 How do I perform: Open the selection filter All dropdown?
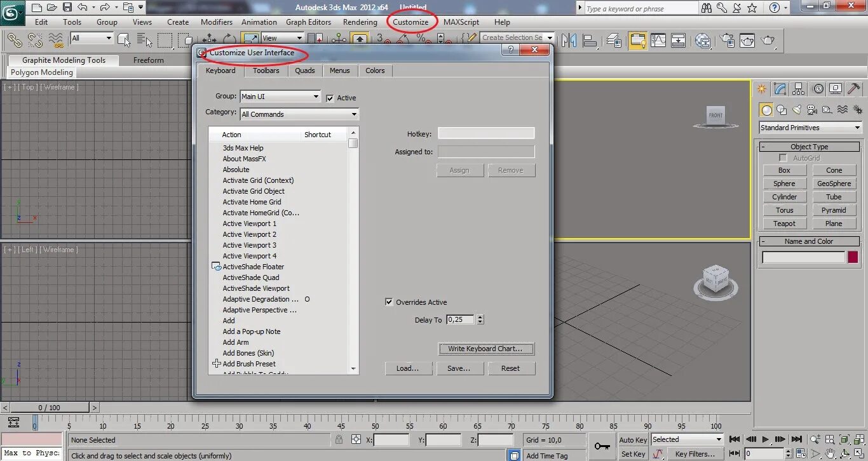coord(92,38)
